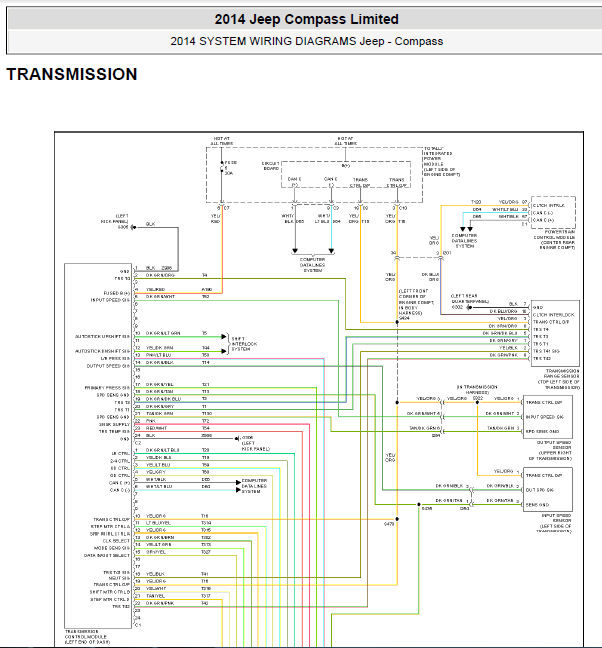Image resolution: width=602 pixels, height=648 pixels.
Task: Select the "INPUT SPEED SIG" pin label on the control module
Action: click(109, 300)
